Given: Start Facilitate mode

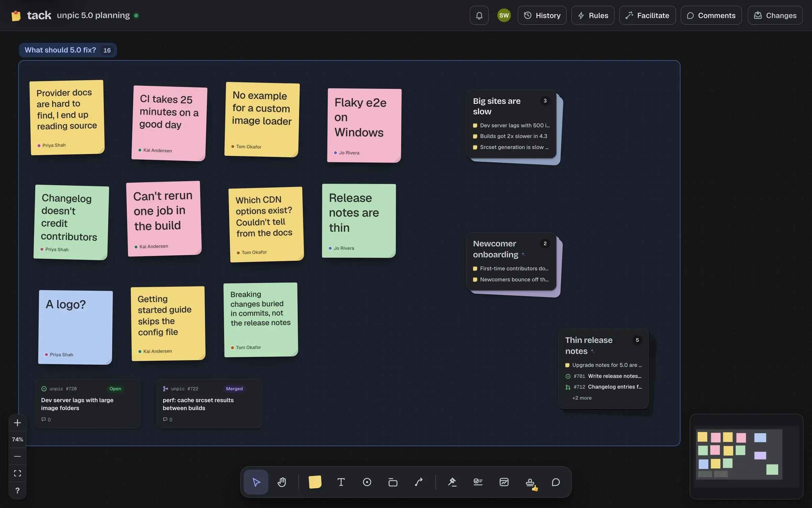Looking at the screenshot, I should [647, 15].
